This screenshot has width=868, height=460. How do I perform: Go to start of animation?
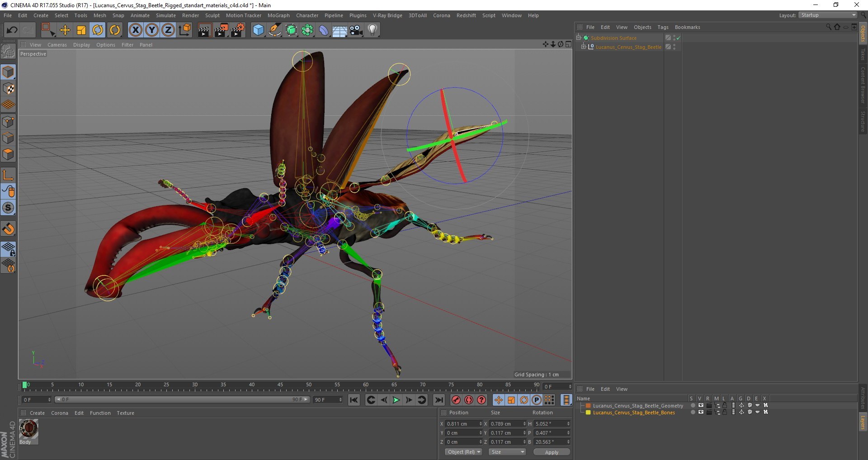[354, 400]
